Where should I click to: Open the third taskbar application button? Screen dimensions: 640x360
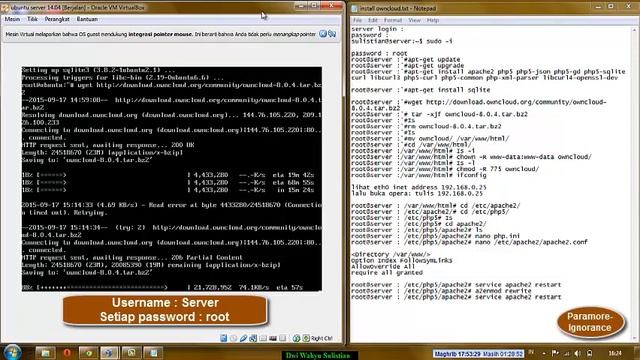click(88, 353)
